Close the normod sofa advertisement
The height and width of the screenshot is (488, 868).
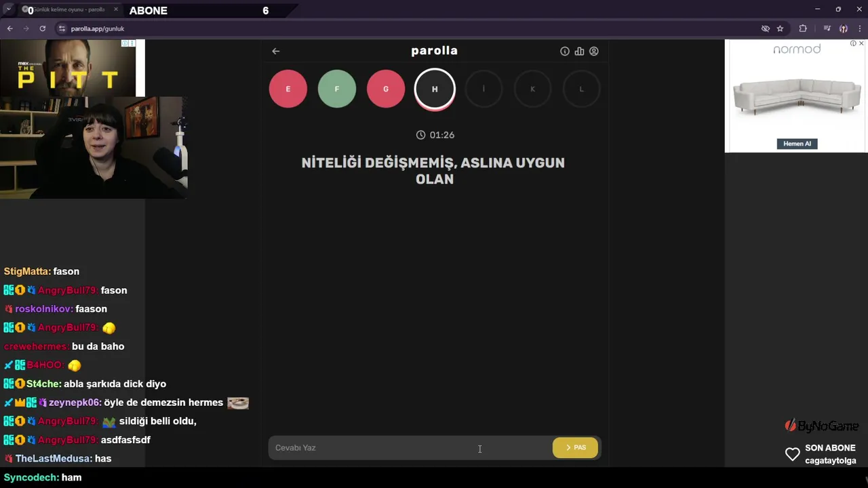point(861,43)
